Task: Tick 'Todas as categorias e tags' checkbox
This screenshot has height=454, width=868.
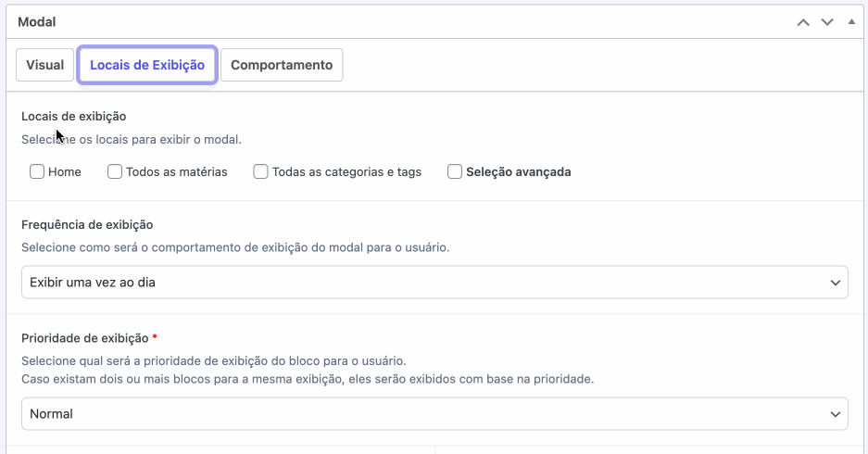Action: click(x=261, y=171)
